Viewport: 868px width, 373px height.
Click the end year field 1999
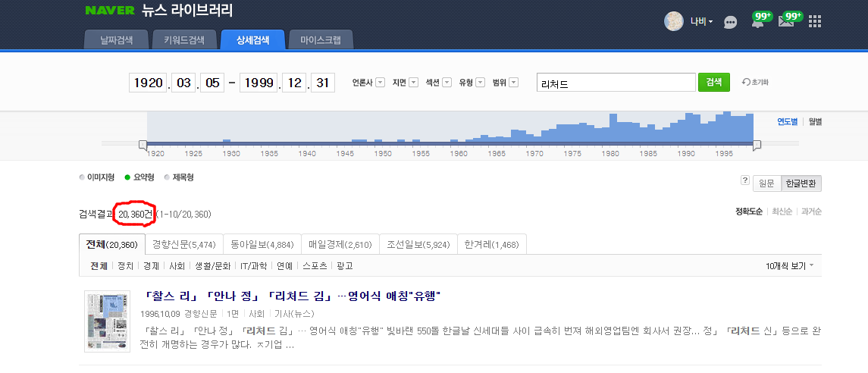259,83
